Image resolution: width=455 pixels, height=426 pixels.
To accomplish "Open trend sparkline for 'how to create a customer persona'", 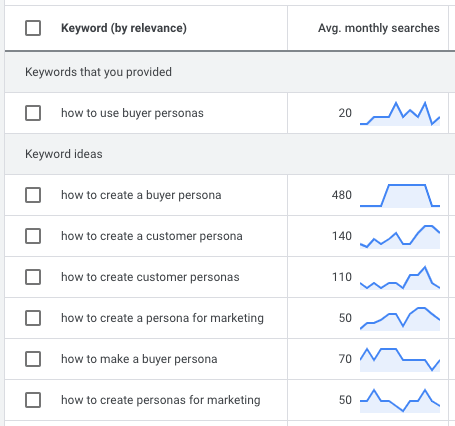I will coord(400,237).
